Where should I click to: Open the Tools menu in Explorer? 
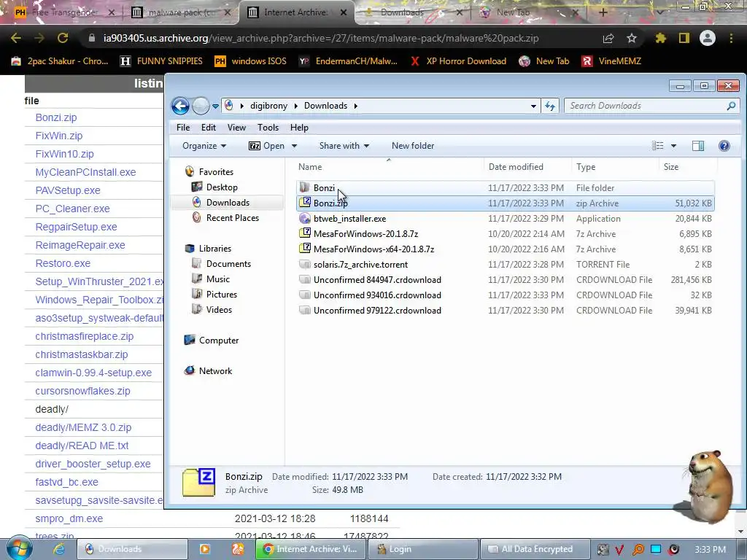tap(268, 127)
